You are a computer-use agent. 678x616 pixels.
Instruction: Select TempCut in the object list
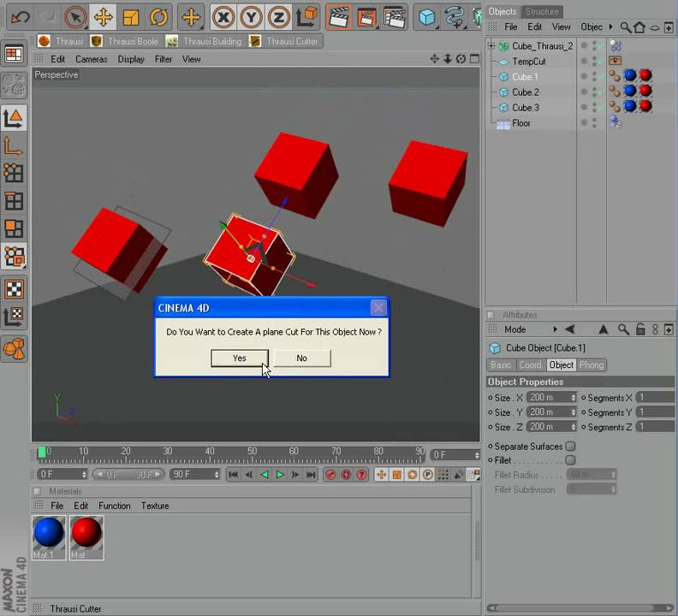coord(529,62)
